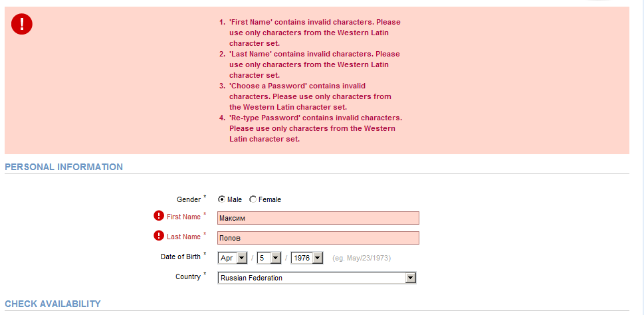Click the Date of Birth label
644x315 pixels.
click(x=181, y=257)
